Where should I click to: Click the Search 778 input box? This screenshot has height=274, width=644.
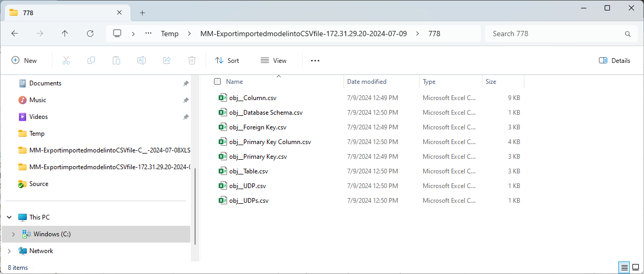[x=556, y=34]
